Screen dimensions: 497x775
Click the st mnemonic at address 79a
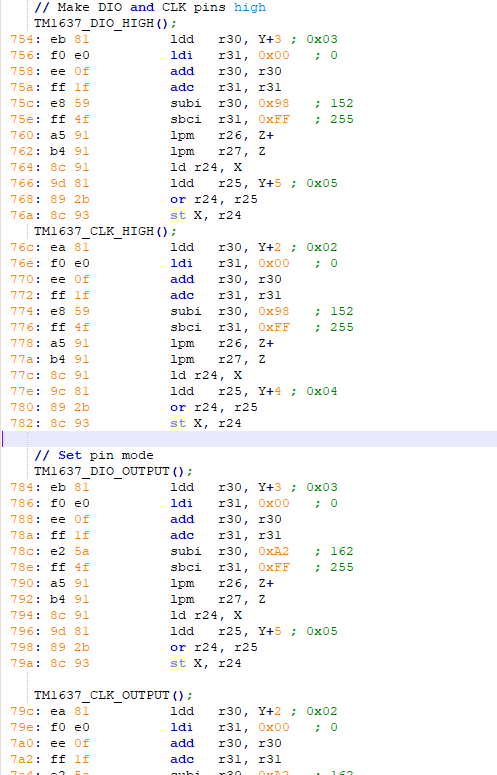(178, 663)
